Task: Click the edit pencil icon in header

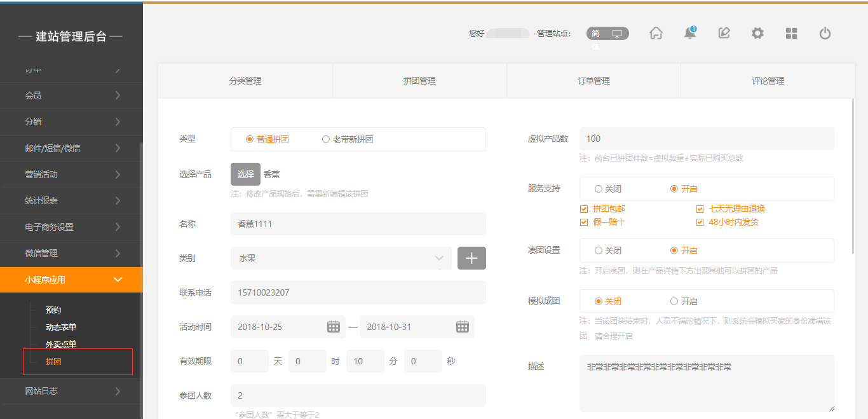Action: coord(724,34)
